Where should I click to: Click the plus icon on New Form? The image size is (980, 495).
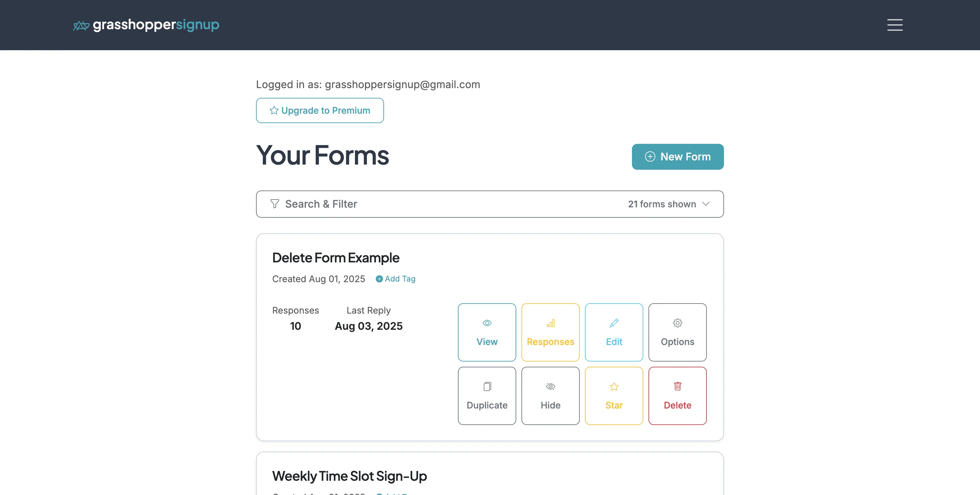650,157
